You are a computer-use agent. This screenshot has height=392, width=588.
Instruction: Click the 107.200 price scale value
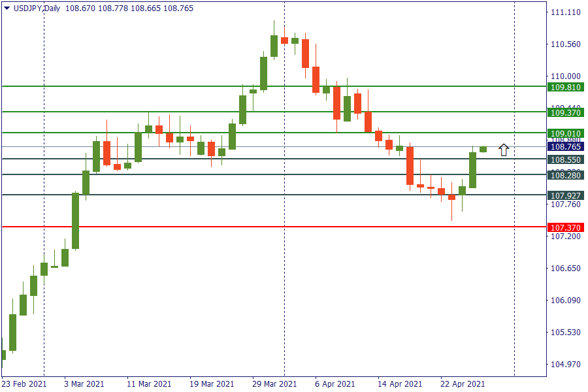tap(566, 236)
